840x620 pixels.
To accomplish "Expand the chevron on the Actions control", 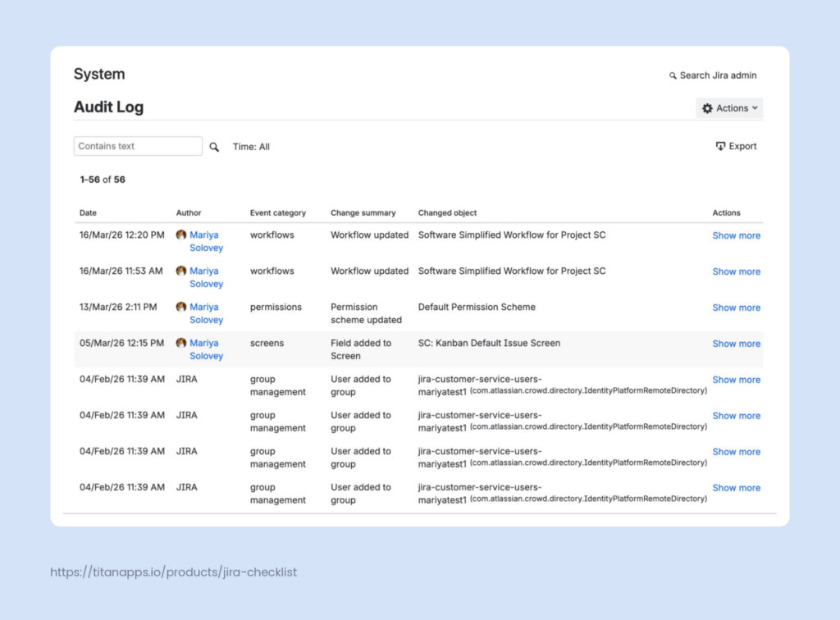I will pos(754,107).
